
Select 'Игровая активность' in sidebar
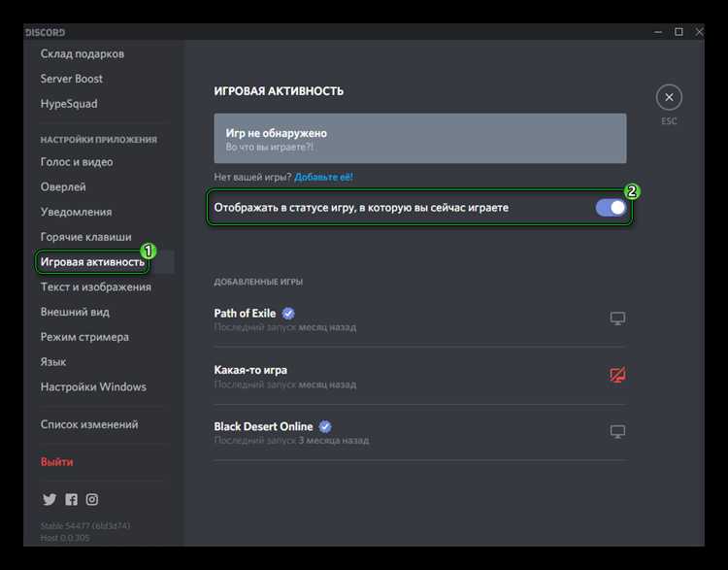(x=92, y=262)
